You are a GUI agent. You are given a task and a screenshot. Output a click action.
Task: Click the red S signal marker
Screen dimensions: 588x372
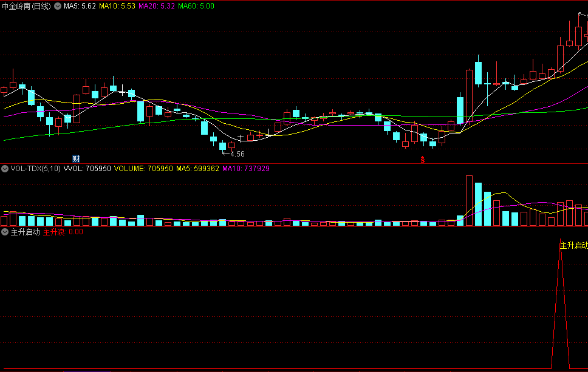[423, 160]
